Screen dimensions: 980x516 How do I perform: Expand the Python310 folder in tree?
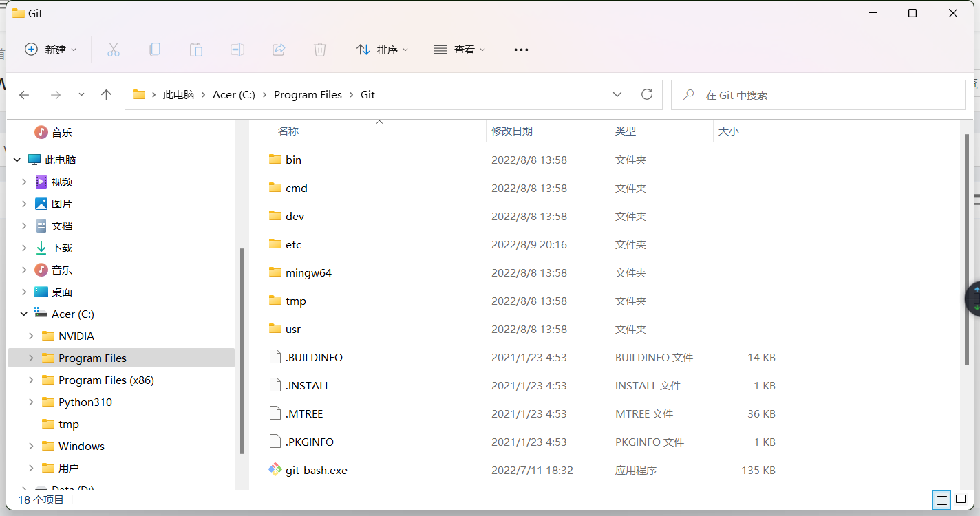click(x=31, y=402)
